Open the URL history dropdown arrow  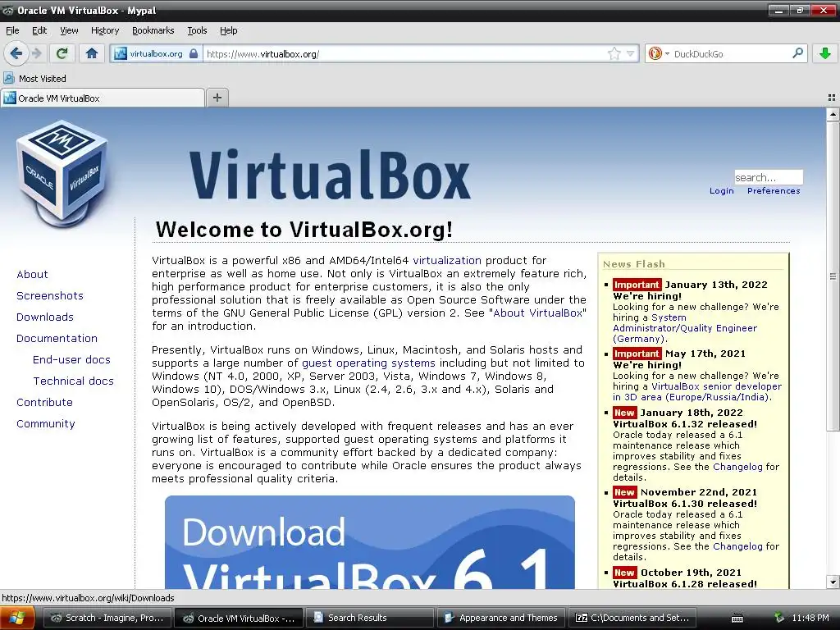click(x=631, y=53)
